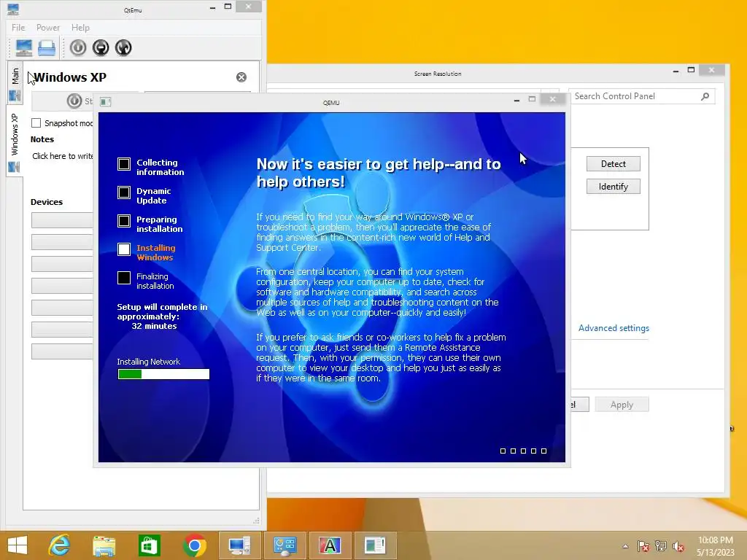Click the notes field 'Click here to write'
The image size is (747, 560).
[x=63, y=156]
